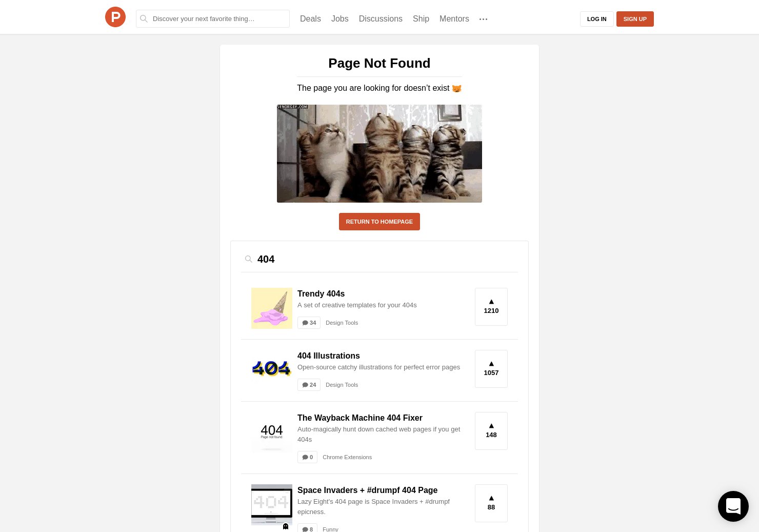The image size is (759, 532).
Task: Click the Sign Up button
Action: 635,19
